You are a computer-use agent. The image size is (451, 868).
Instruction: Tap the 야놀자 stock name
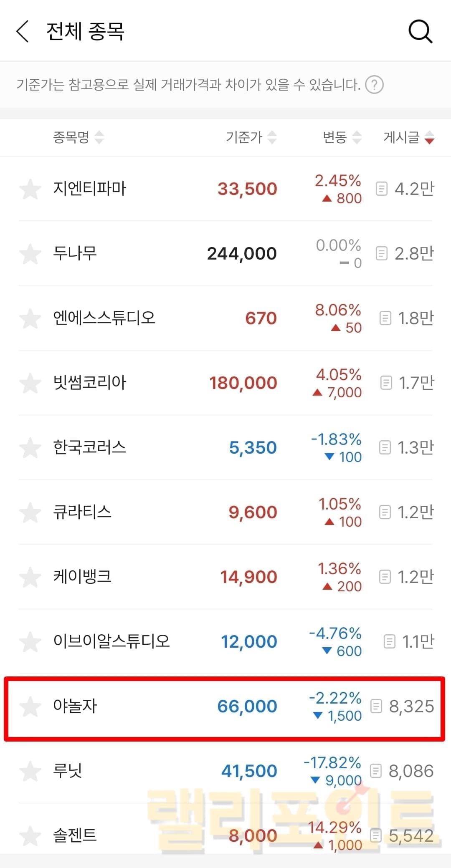pyautogui.click(x=75, y=706)
